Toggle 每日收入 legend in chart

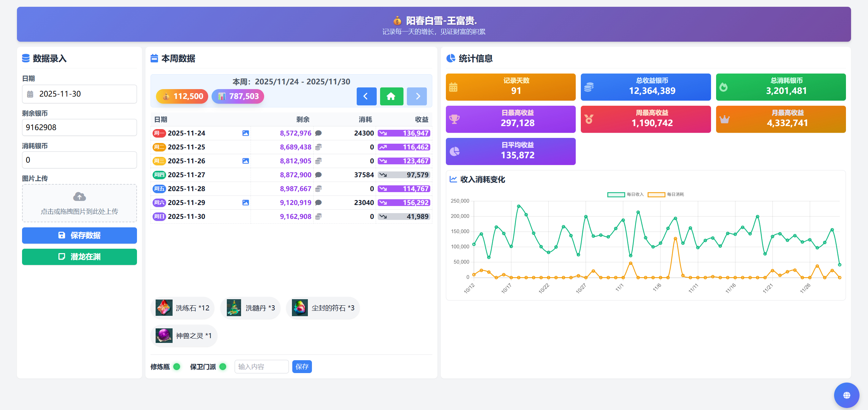click(x=625, y=194)
